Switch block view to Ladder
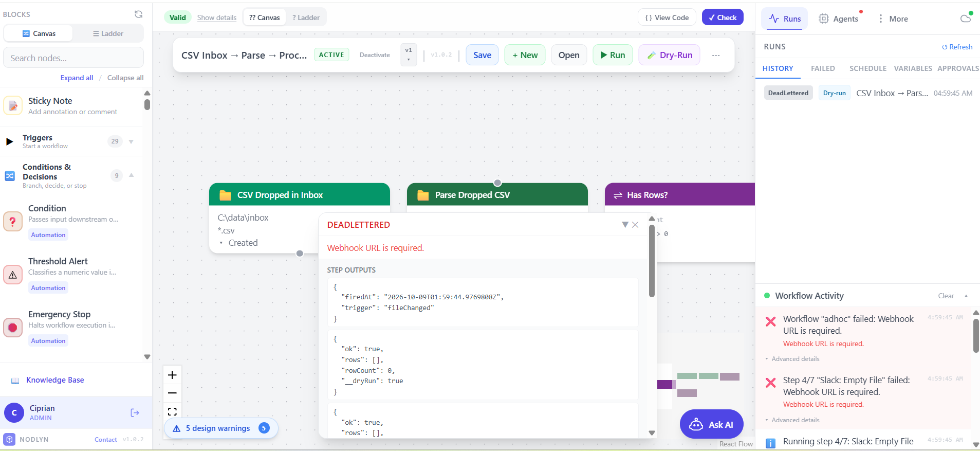Screen dimensions: 980x451 pyautogui.click(x=108, y=33)
